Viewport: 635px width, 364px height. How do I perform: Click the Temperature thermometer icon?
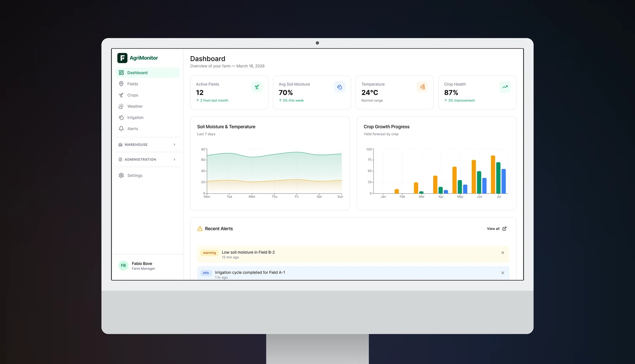pos(422,87)
